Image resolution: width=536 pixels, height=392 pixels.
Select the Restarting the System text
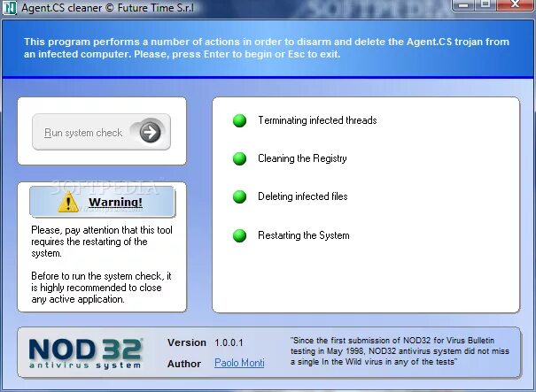point(304,235)
